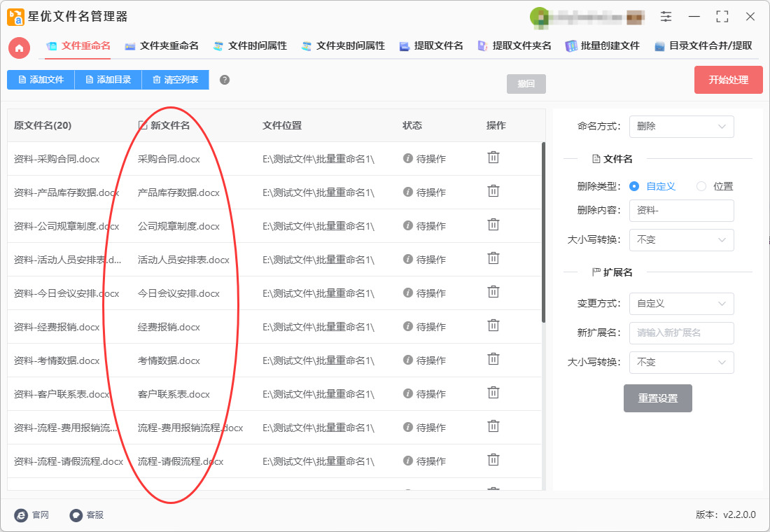Click 添加目录 button
770x532 pixels.
[108, 80]
